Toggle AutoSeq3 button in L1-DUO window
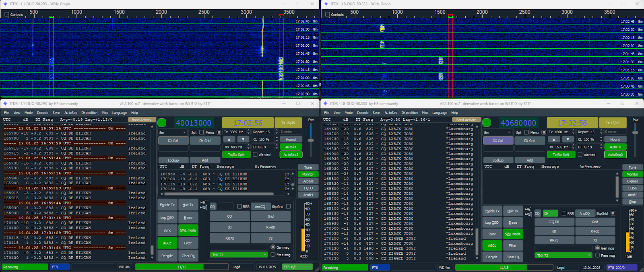Viewport: 644px width, 272px height. click(x=291, y=155)
